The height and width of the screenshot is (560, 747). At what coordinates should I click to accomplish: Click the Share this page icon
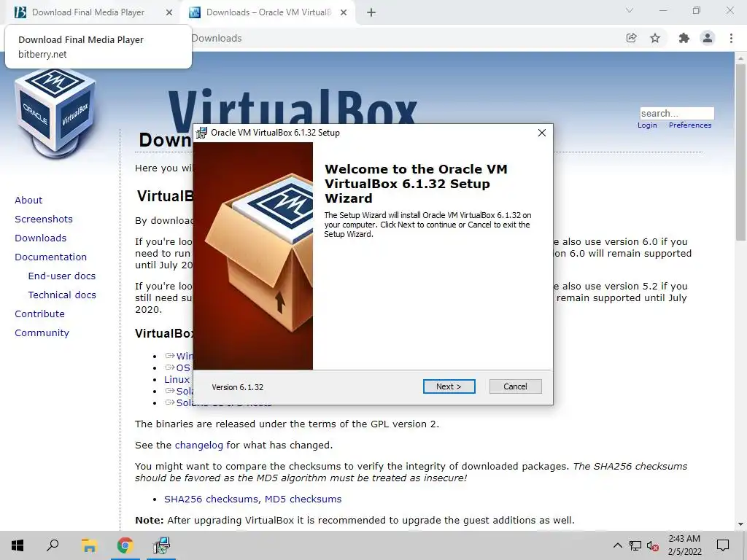click(632, 38)
